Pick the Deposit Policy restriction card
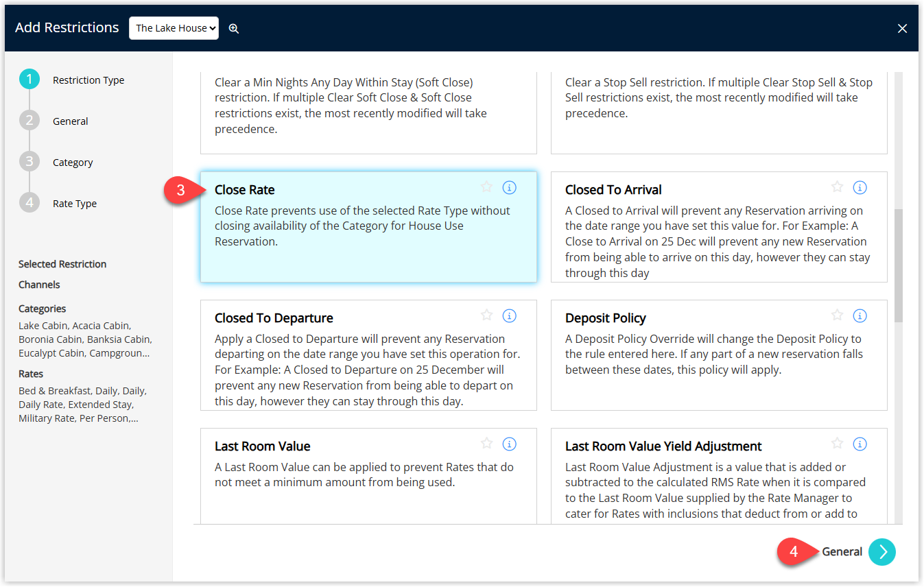 pyautogui.click(x=719, y=355)
